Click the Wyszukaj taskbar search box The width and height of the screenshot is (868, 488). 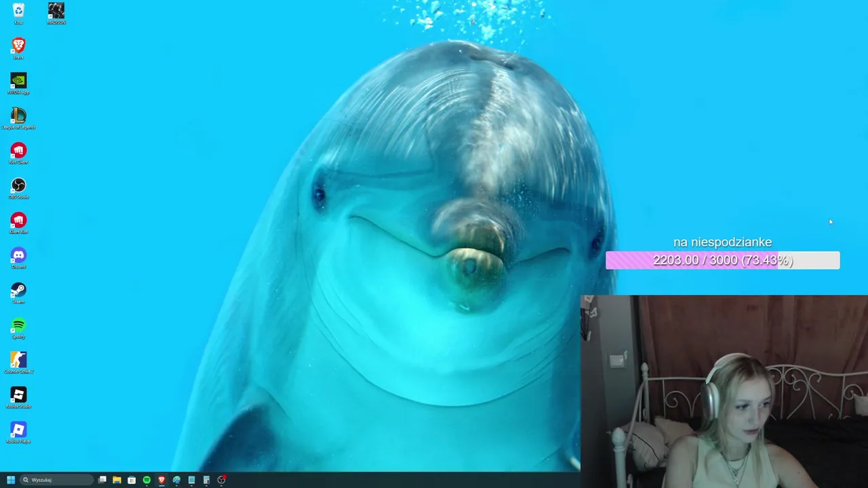click(x=57, y=480)
